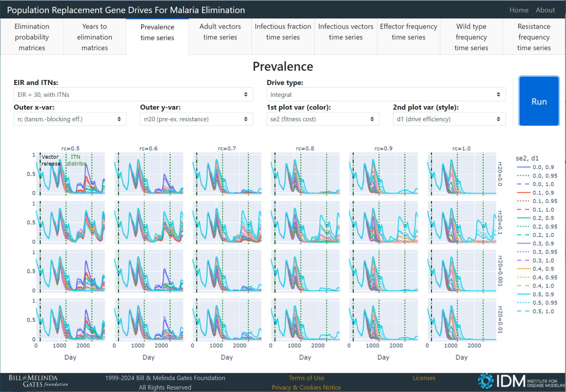The width and height of the screenshot is (566, 392).
Task: Click the Bill & Melinda Gates Foundation logo
Action: click(x=38, y=381)
